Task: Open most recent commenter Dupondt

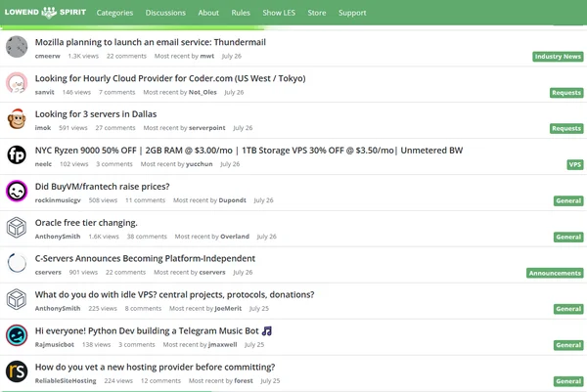Action: click(x=232, y=200)
